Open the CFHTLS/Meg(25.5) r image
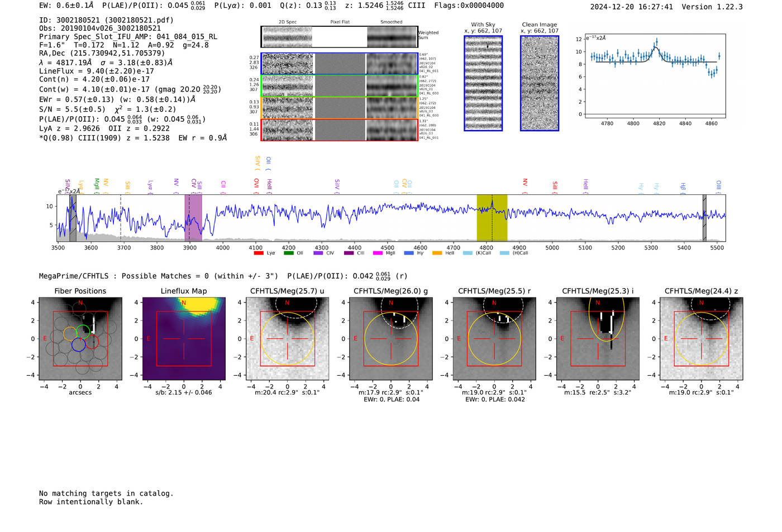Viewport: 782px width, 532px height. [494, 339]
